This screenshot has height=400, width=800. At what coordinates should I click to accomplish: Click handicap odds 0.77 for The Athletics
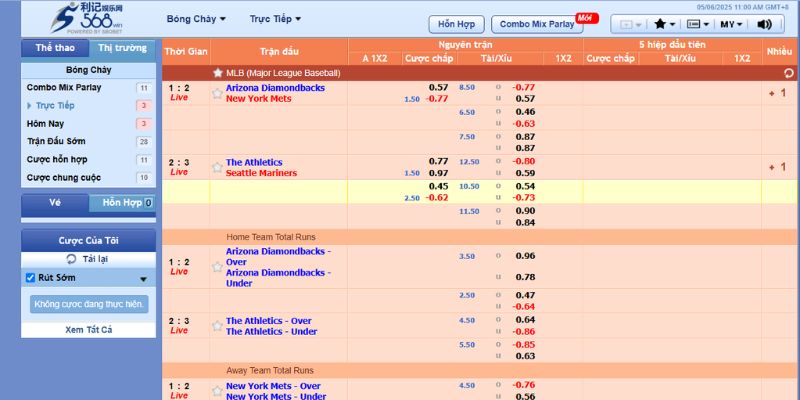coord(438,162)
